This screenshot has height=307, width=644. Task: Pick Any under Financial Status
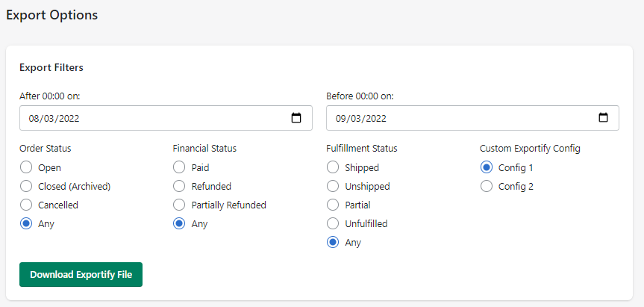click(179, 223)
